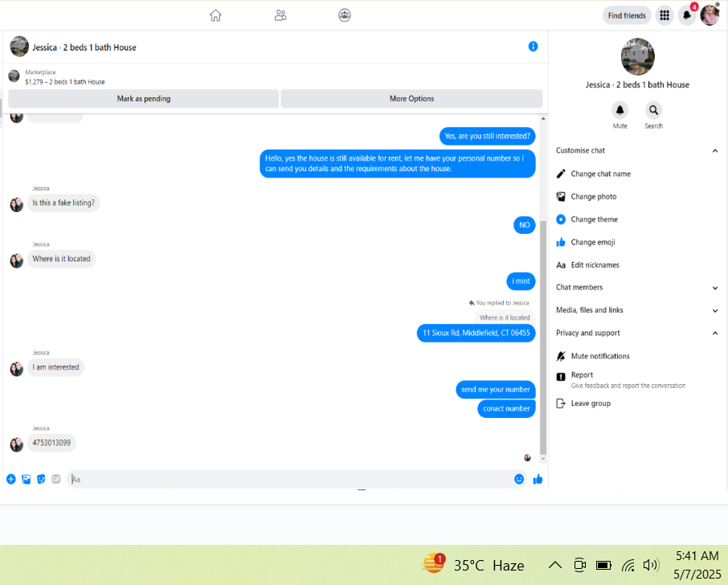Click the message '4753013099'

click(51, 443)
